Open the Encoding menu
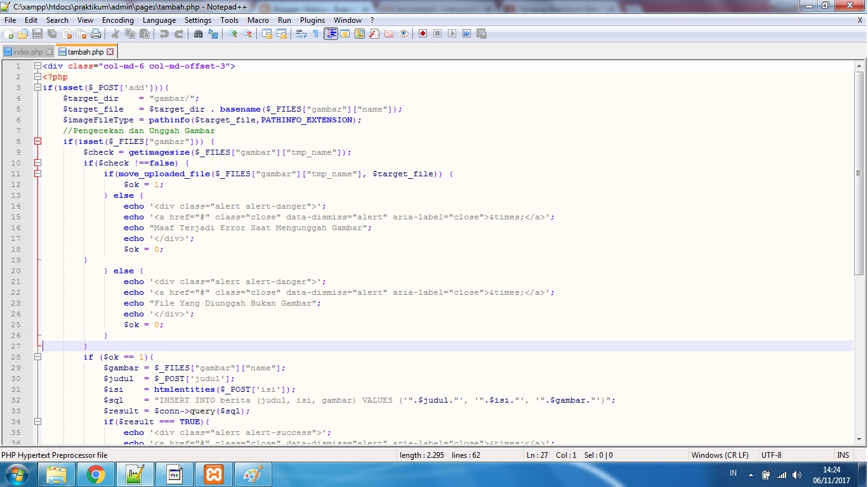Image resolution: width=868 pixels, height=487 pixels. click(118, 20)
